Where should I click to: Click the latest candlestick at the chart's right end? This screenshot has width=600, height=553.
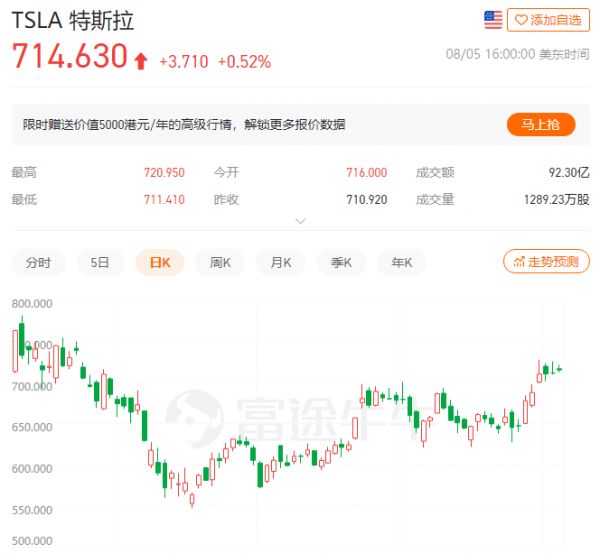pyautogui.click(x=558, y=369)
